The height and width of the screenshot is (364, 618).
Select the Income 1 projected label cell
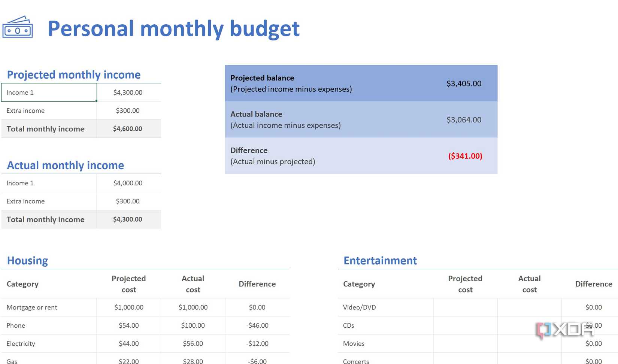(x=49, y=92)
